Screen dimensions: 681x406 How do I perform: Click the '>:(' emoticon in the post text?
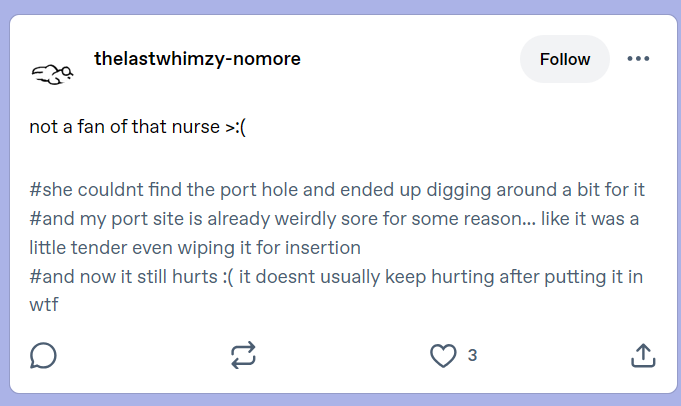pos(235,127)
